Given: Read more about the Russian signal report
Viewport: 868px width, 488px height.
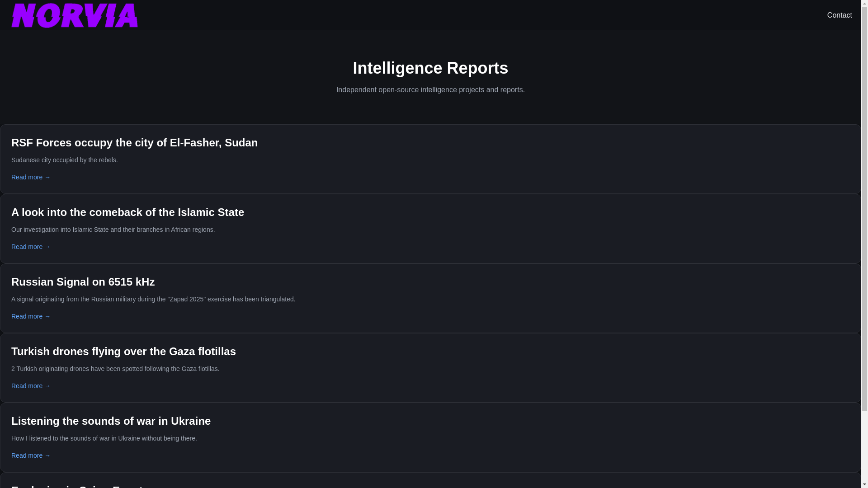Looking at the screenshot, I should pyautogui.click(x=31, y=316).
